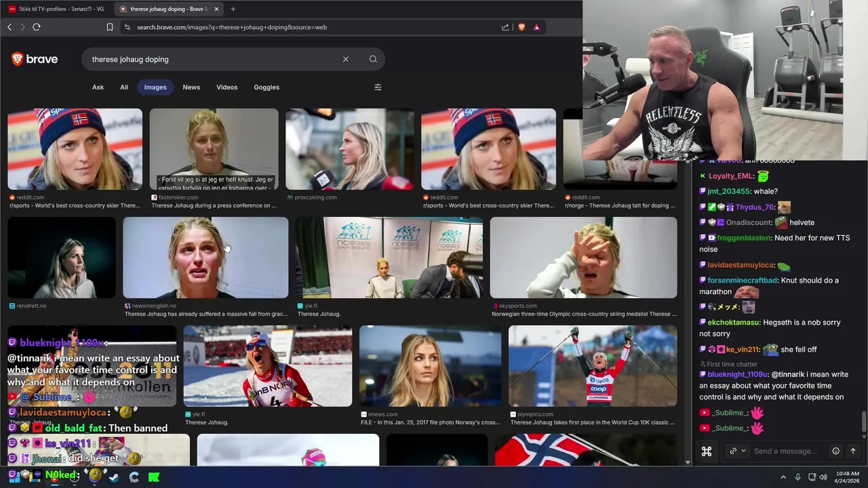Click the 'Norwegian three-time Olympic cross-country skiing medalist' caption
The height and width of the screenshot is (488, 868).
pyautogui.click(x=584, y=314)
